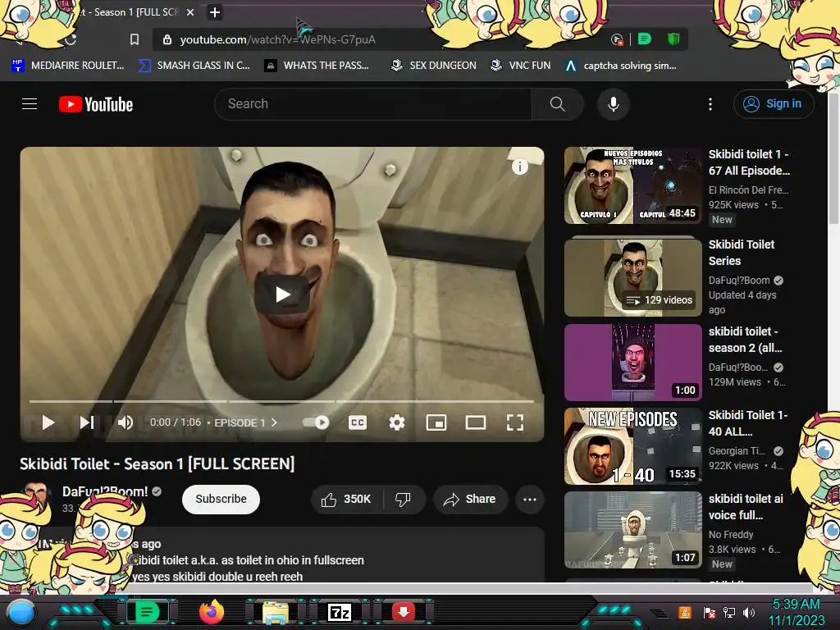Select the Season 1 [FULL SCREEN] browser tab
The height and width of the screenshot is (630, 840).
tap(127, 11)
